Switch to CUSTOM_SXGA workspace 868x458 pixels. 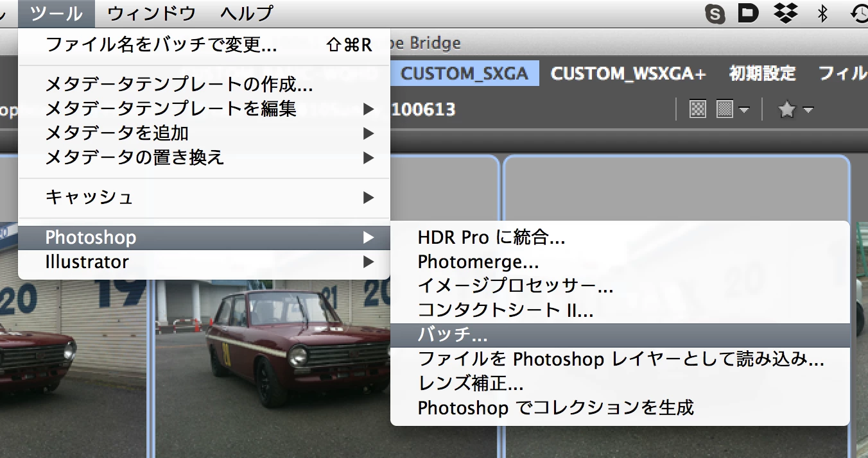[x=465, y=73]
